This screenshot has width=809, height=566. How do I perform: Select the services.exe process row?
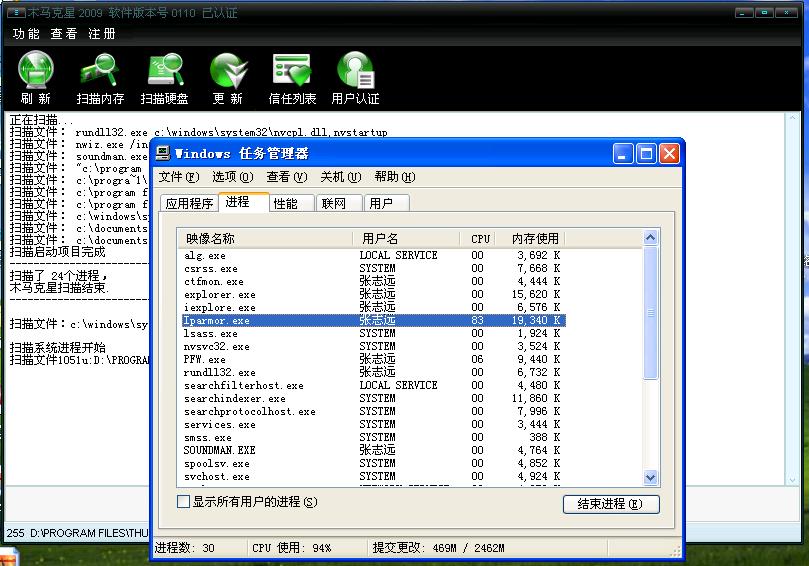click(374, 424)
